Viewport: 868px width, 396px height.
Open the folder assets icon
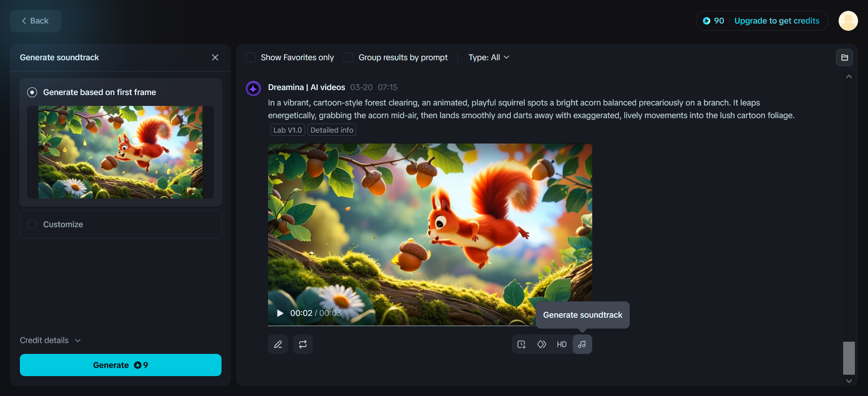click(844, 57)
